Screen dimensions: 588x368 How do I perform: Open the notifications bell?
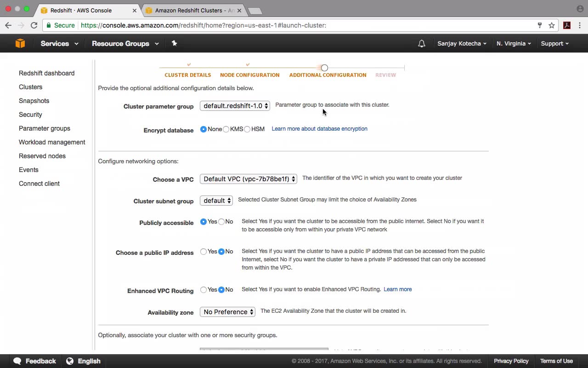pos(421,44)
